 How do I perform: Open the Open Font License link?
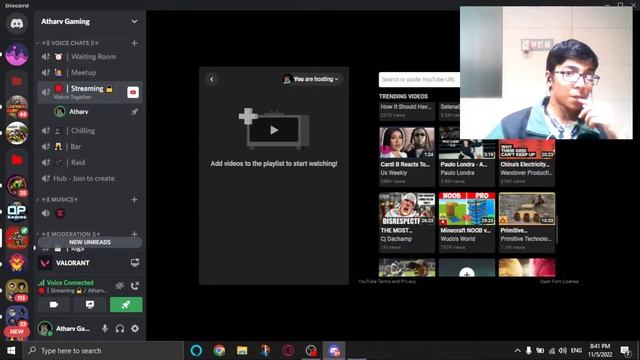click(x=559, y=281)
